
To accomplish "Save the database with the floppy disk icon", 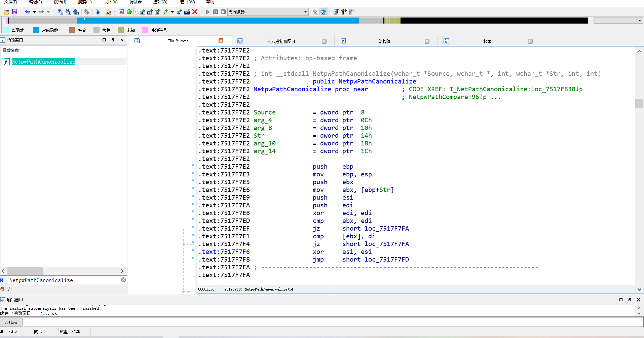I will [x=14, y=12].
